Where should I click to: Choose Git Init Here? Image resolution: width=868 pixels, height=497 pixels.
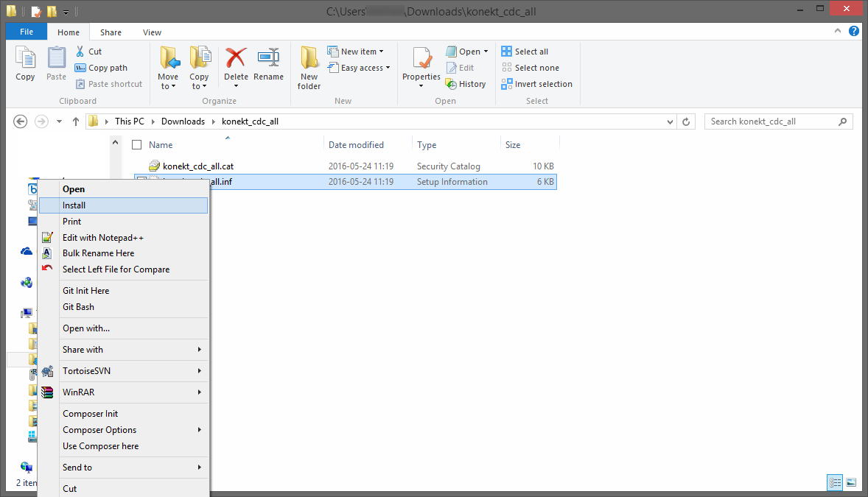click(x=124, y=291)
